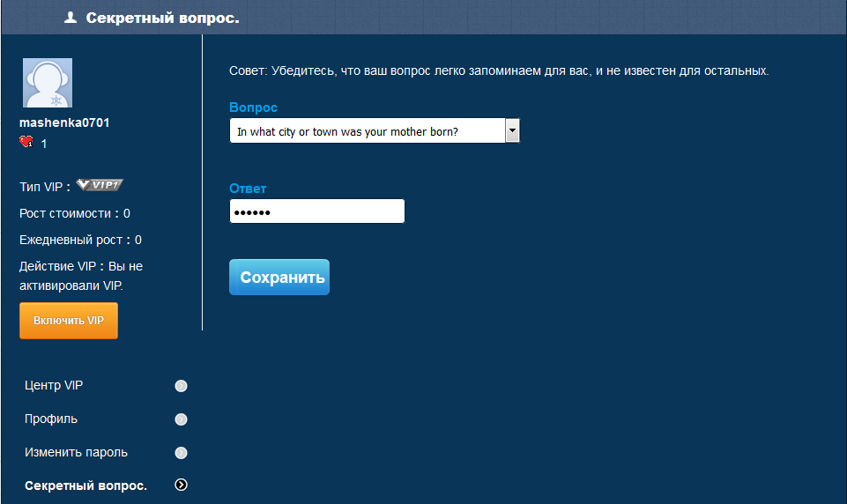This screenshot has width=847, height=504.
Task: Click the orange Включить VIP button
Action: 69,321
